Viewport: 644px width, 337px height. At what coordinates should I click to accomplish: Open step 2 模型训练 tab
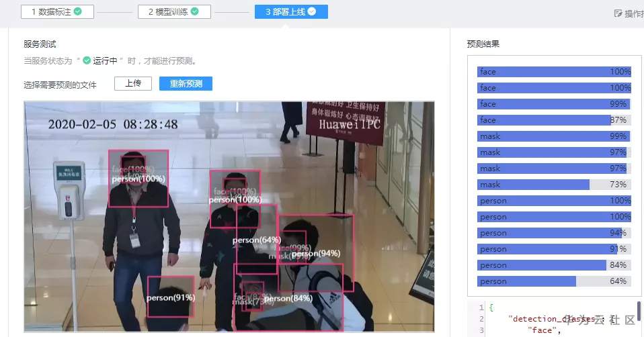174,11
